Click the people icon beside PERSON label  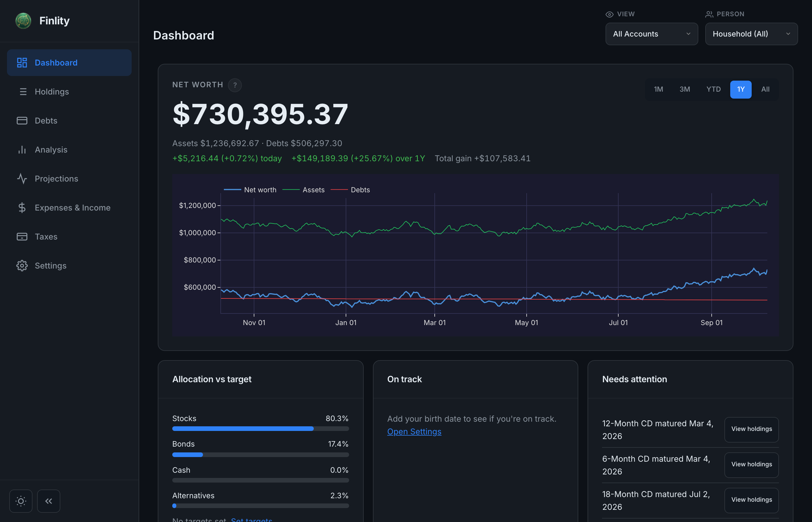(709, 14)
